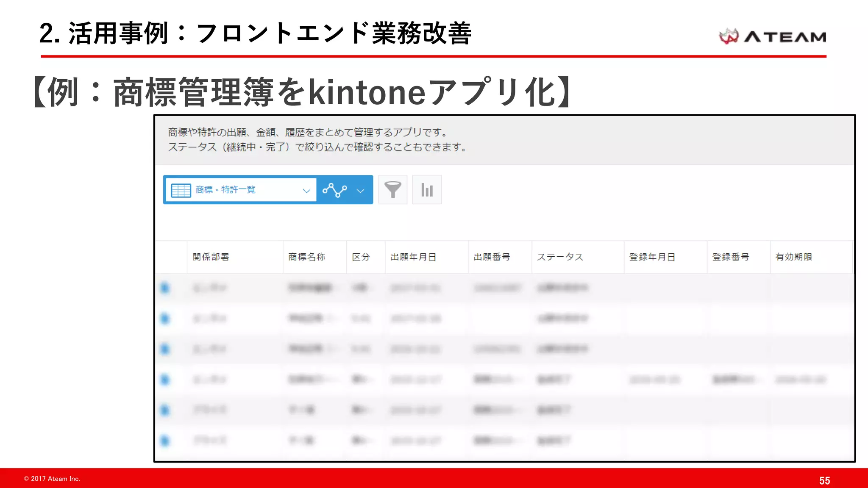Viewport: 868px width, 488px height.
Task: Click the table list view icon
Action: coord(181,190)
